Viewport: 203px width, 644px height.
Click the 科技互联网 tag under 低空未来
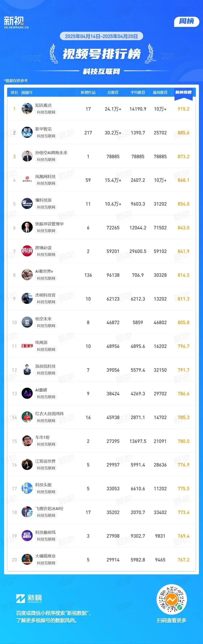point(46,326)
